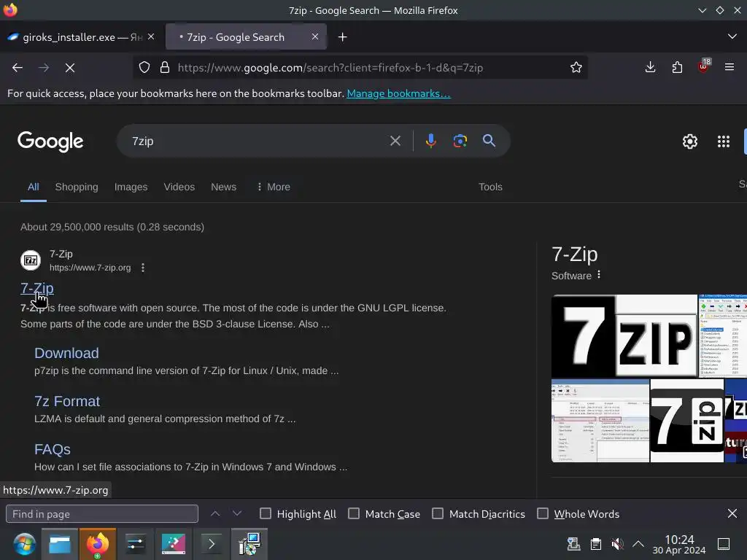747x560 pixels.
Task: Enable Match Case checkbox
Action: pyautogui.click(x=354, y=513)
